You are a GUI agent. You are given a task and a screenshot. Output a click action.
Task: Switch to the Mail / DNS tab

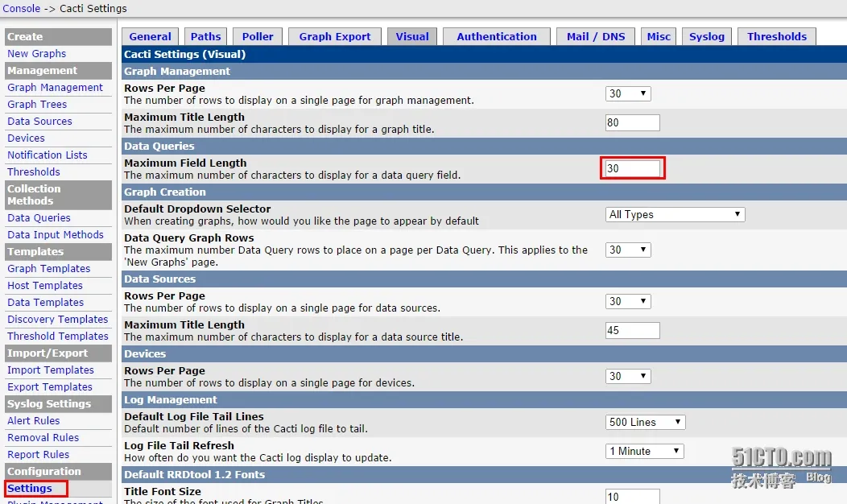pyautogui.click(x=595, y=36)
